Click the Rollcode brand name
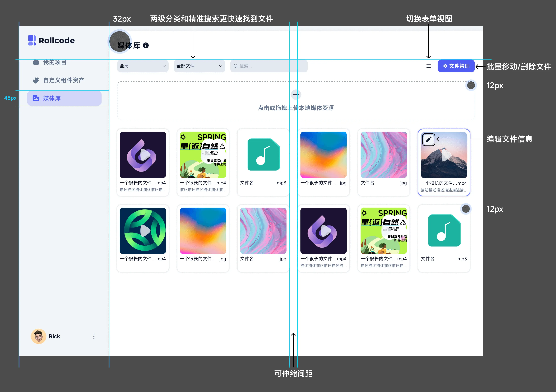556x392 pixels. point(57,40)
